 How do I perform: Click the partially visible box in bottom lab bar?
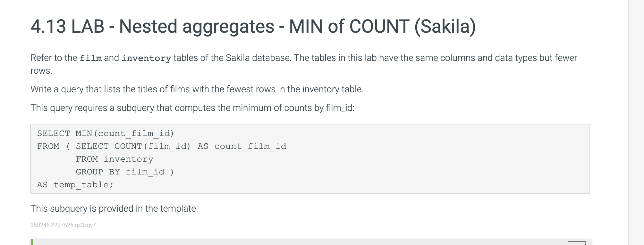pos(576,243)
